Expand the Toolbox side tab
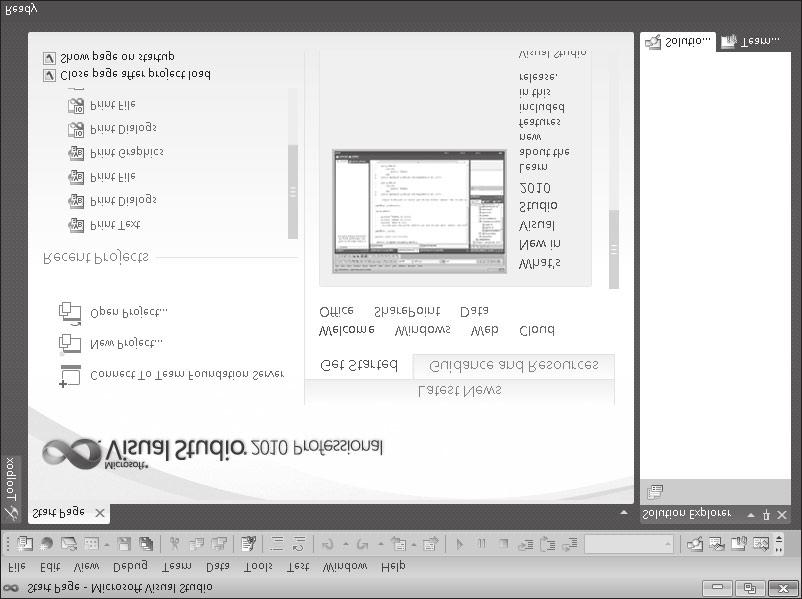The width and height of the screenshot is (802, 599). 11,489
